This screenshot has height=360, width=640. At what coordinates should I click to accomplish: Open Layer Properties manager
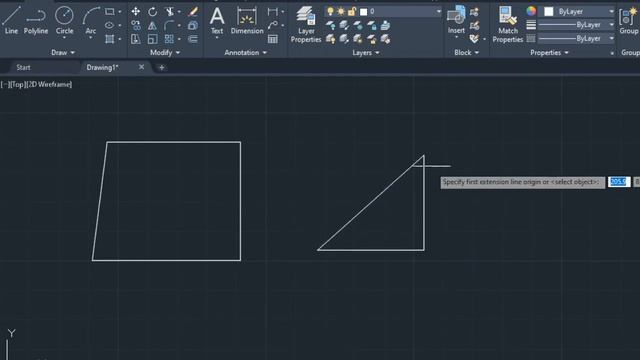pos(306,24)
